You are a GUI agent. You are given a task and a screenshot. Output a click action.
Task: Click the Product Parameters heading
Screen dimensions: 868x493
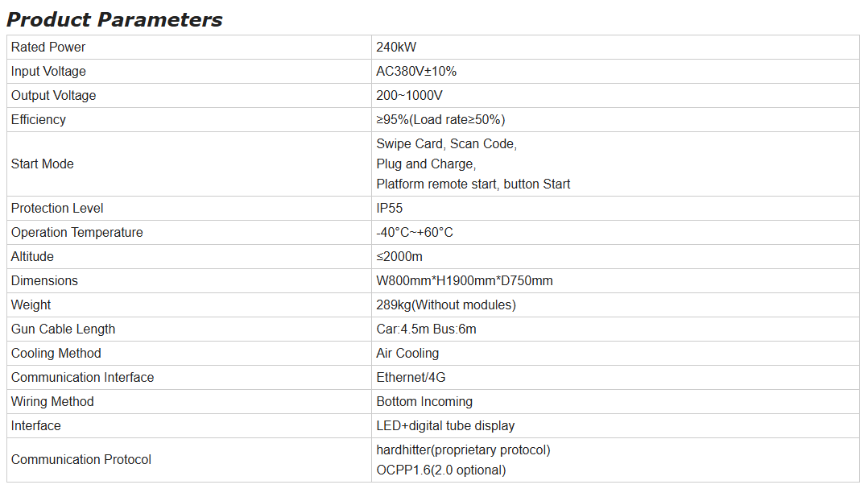(114, 19)
